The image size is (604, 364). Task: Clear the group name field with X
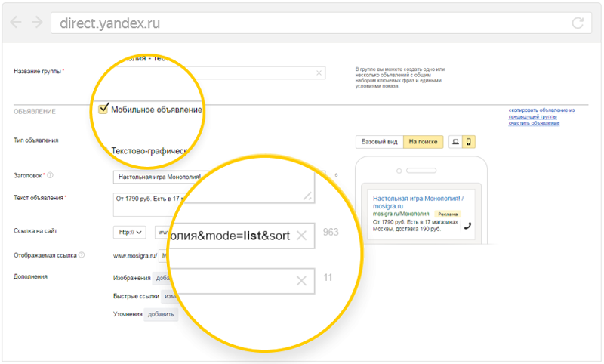319,72
